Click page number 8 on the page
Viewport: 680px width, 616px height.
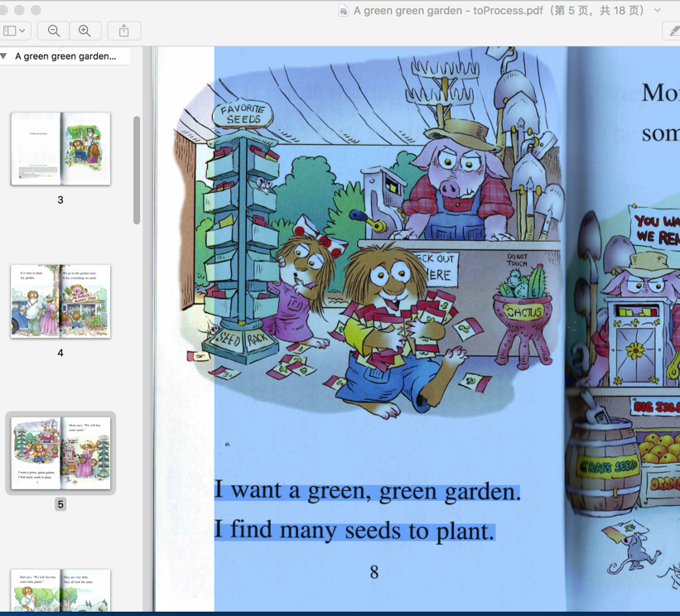(x=374, y=572)
